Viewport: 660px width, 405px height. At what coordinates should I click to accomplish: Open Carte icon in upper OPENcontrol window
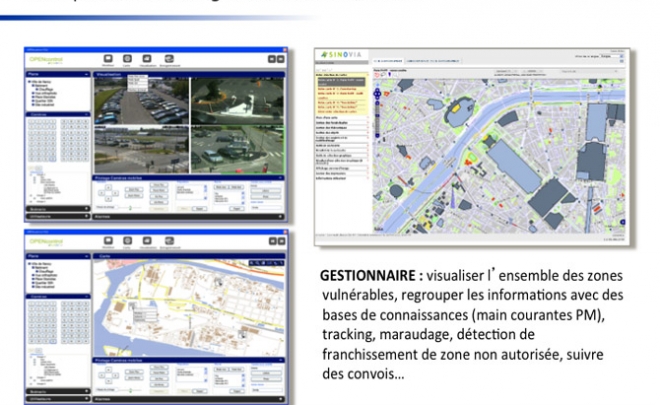click(x=127, y=59)
